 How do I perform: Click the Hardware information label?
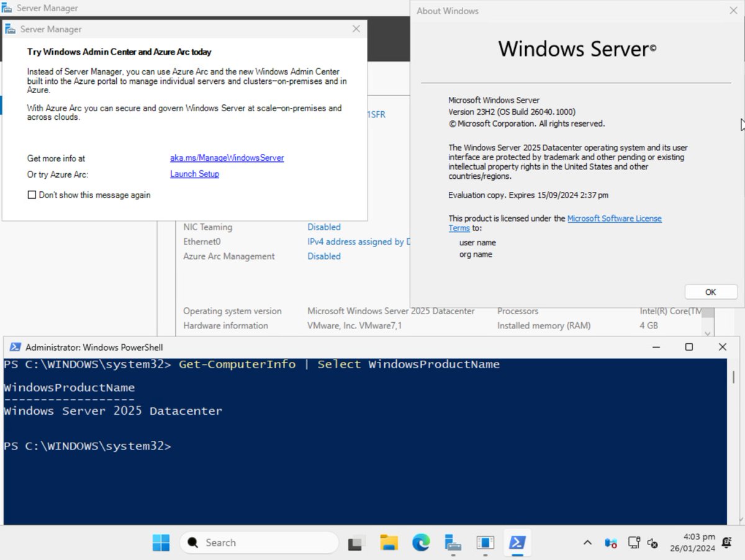click(x=225, y=325)
